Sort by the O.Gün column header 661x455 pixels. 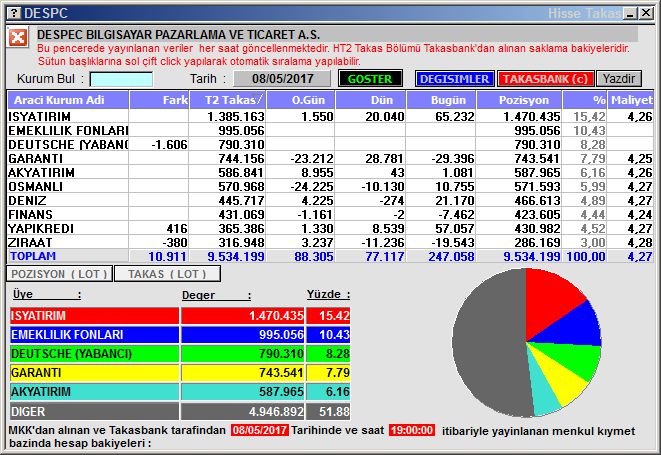pyautogui.click(x=300, y=100)
